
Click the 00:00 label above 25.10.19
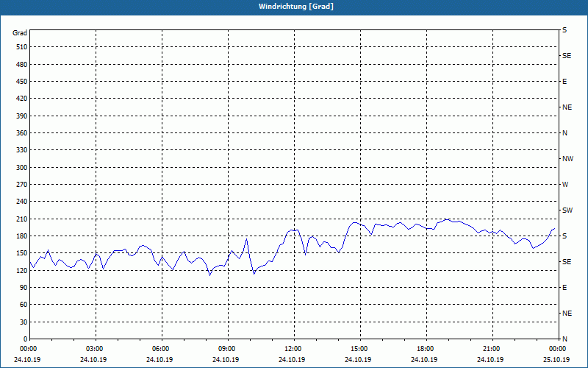[x=559, y=349]
